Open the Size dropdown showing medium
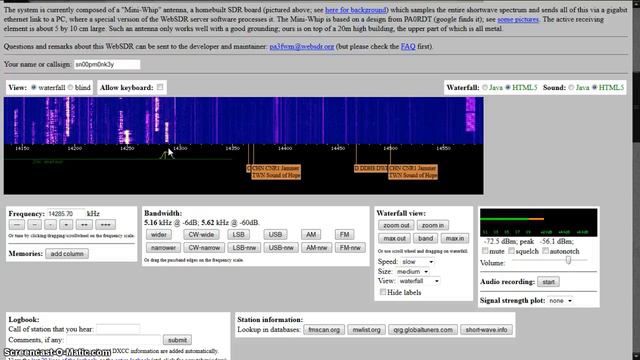Screen dimensions: 640x360 click(412, 271)
